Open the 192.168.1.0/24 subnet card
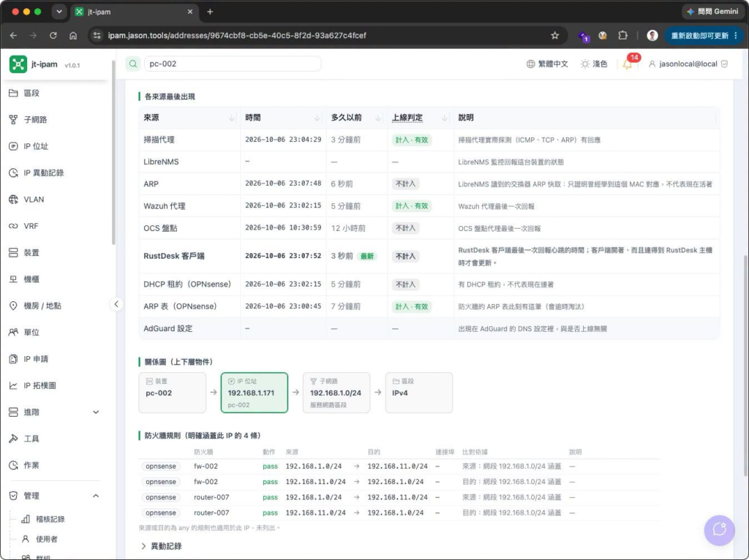Image resolution: width=749 pixels, height=560 pixels. pos(336,393)
